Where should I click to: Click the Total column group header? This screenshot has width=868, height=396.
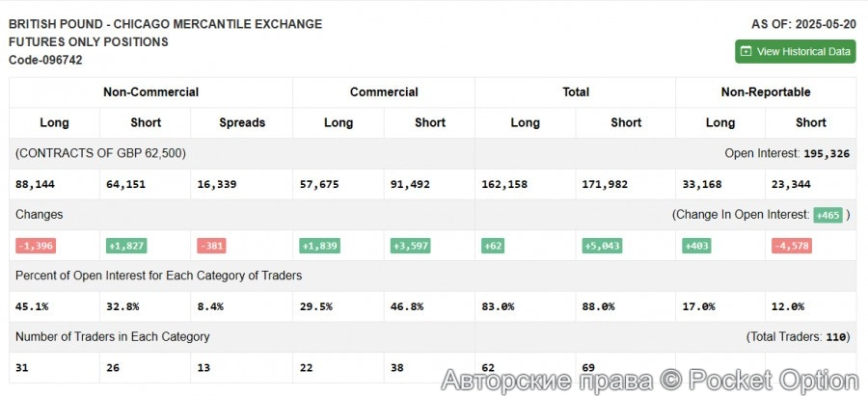tap(576, 92)
